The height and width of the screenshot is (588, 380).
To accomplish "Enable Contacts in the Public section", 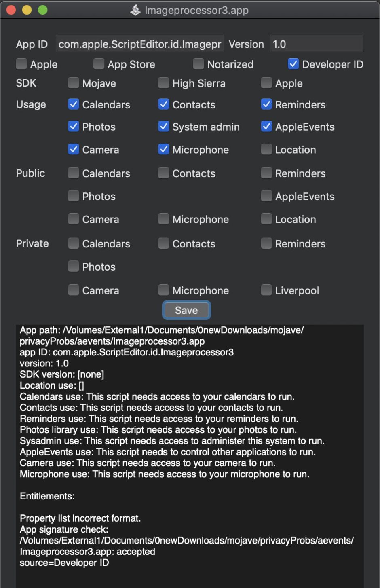I will 163,173.
